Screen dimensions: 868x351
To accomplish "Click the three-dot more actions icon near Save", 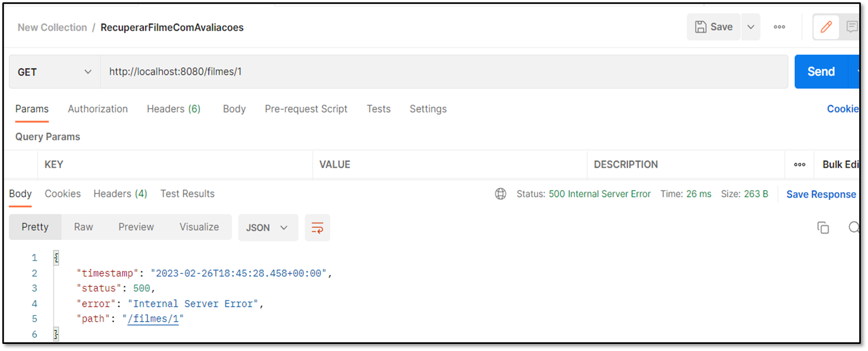I will click(x=779, y=27).
